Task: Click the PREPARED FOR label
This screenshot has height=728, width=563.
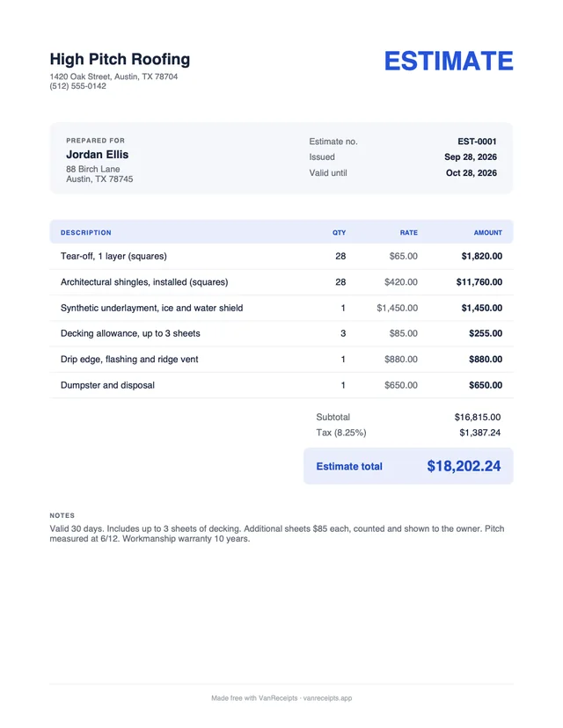Action: [x=95, y=140]
